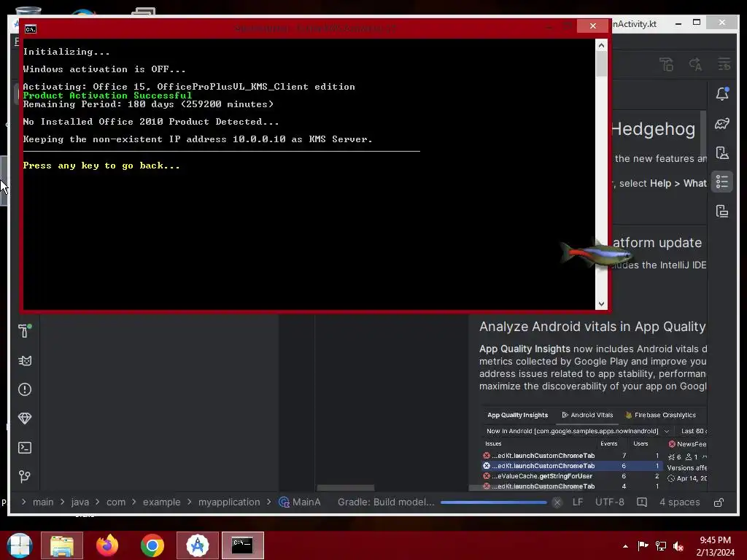
Task: Click editor horizontal scrollbar thumb
Action: pyautogui.click(x=346, y=488)
